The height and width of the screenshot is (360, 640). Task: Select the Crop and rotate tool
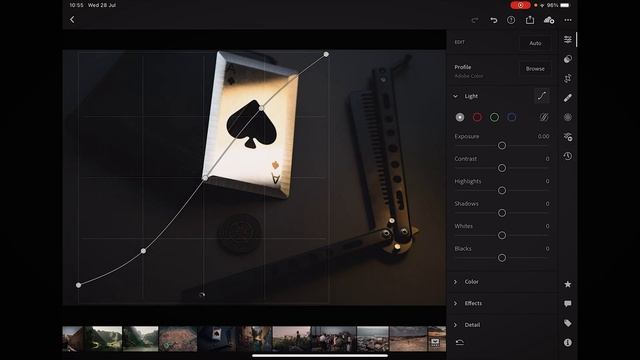pos(568,78)
